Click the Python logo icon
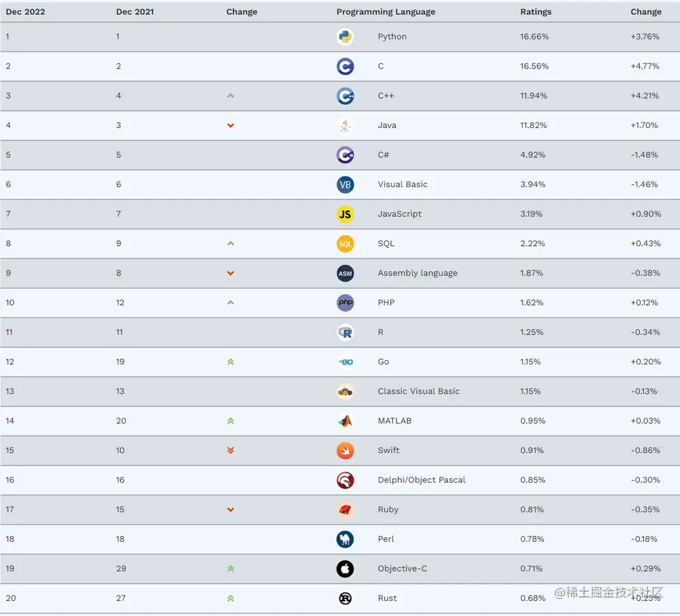The image size is (680, 616). click(345, 37)
